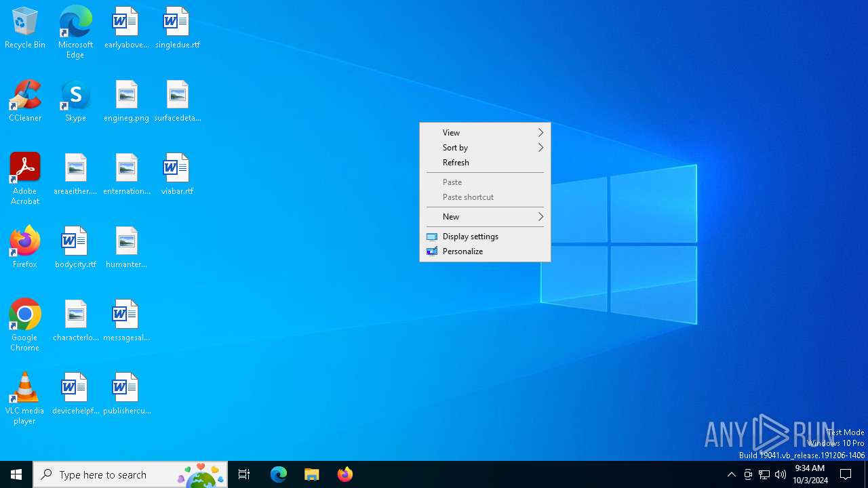Viewport: 868px width, 488px height.
Task: Select the VLC media player shortcut
Action: coord(25,399)
